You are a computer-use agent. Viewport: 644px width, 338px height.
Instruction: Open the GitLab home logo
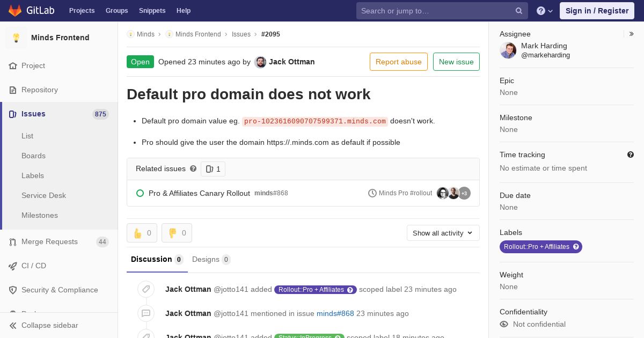pyautogui.click(x=31, y=11)
